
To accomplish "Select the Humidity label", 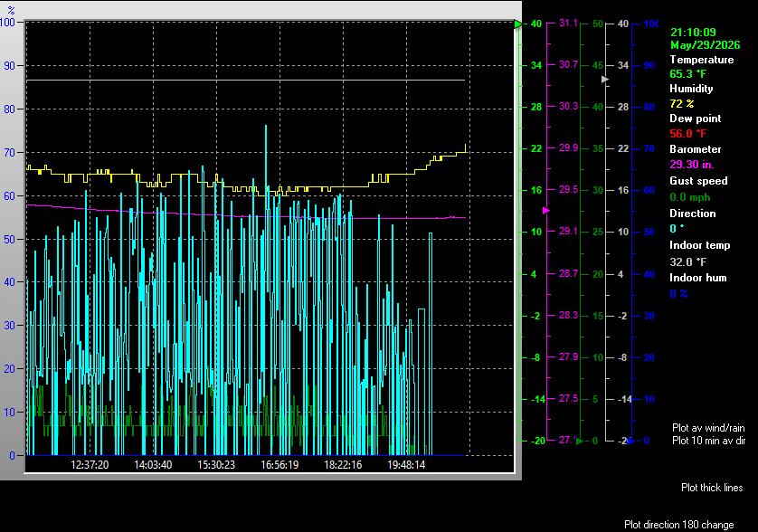I will pos(691,89).
